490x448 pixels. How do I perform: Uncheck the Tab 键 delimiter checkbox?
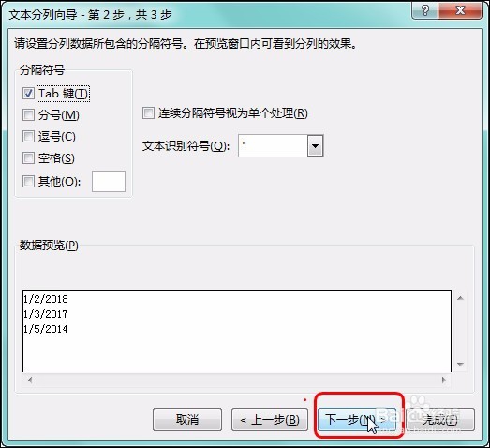tap(28, 93)
